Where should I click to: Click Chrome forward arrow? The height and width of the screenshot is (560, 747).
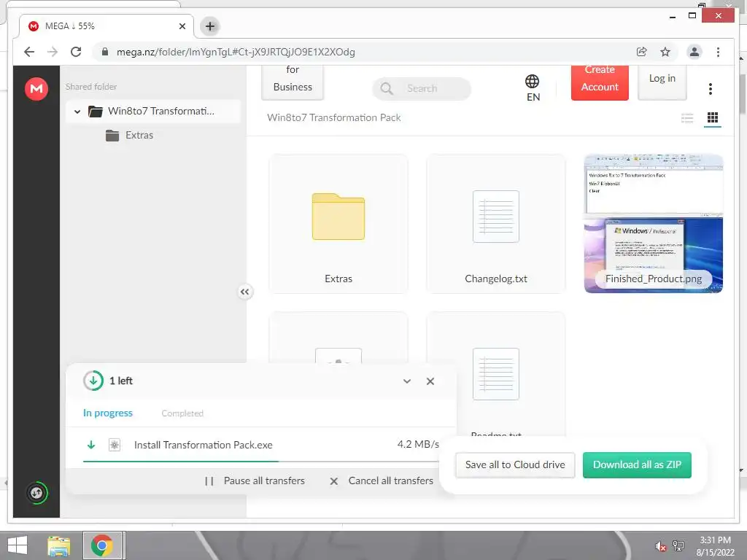point(53,52)
